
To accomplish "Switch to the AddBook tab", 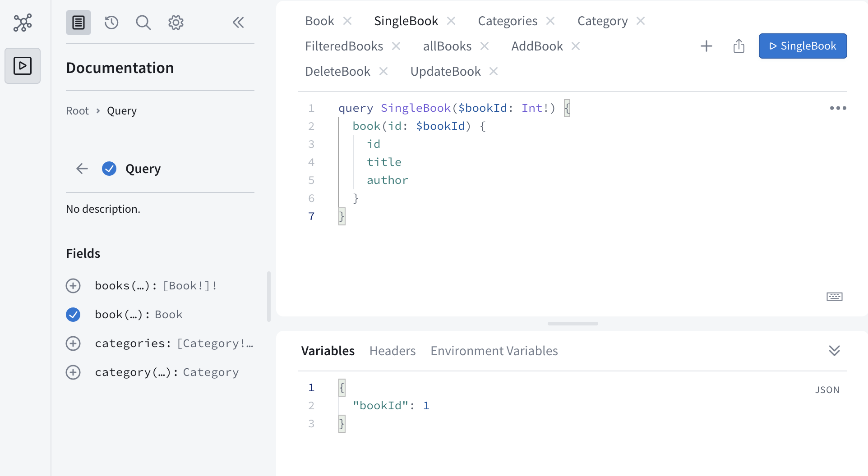I will 537,46.
